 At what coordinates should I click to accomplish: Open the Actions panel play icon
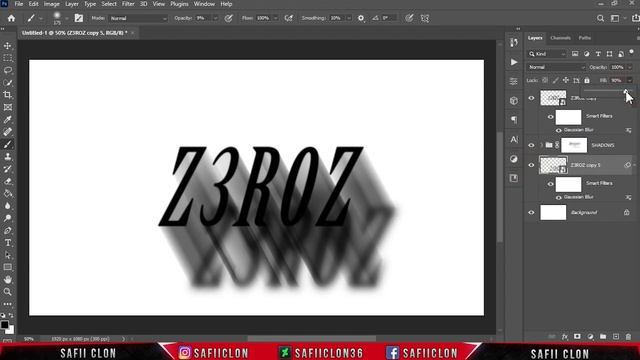pyautogui.click(x=514, y=62)
